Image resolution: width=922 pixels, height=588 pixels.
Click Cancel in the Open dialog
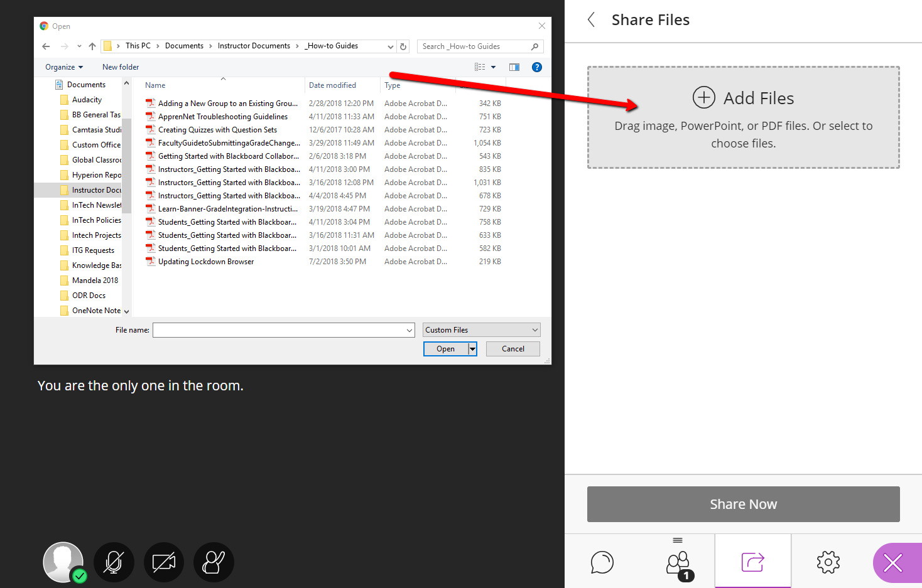point(513,349)
